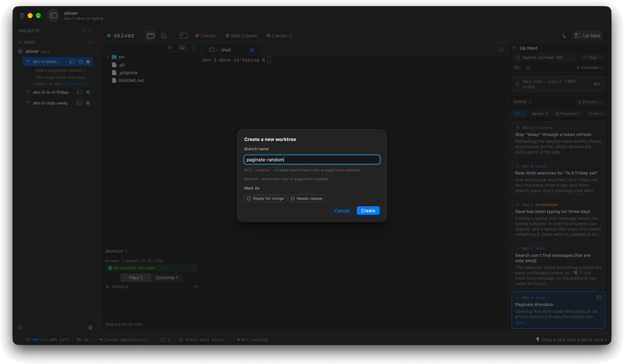The height and width of the screenshot is (364, 624).
Task: Click the session icon on the skv-2-is-it-friday row
Action: 79,92
